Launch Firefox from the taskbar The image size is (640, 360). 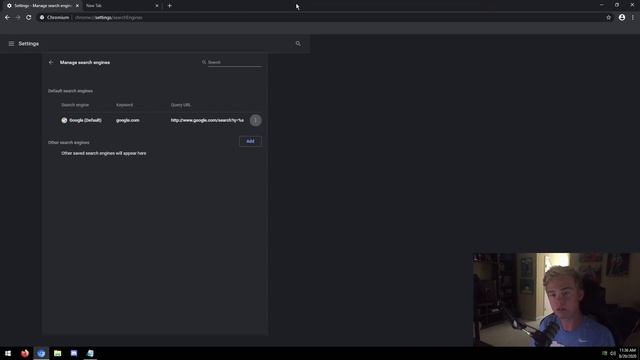click(x=25, y=353)
